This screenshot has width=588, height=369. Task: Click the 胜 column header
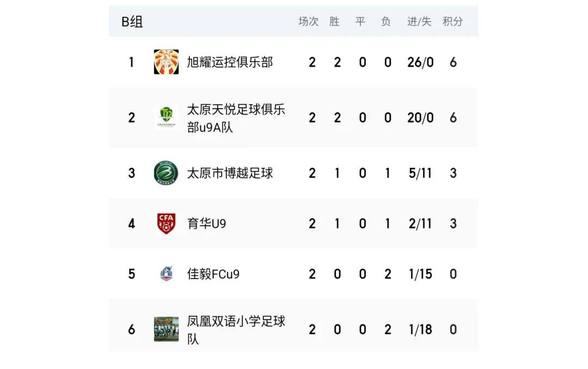334,21
